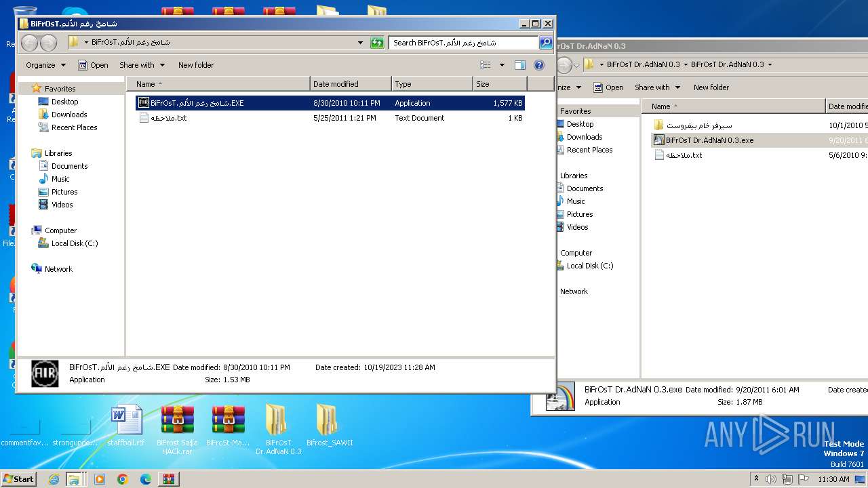
Task: Click the 11:30 AM system clock
Action: click(833, 479)
